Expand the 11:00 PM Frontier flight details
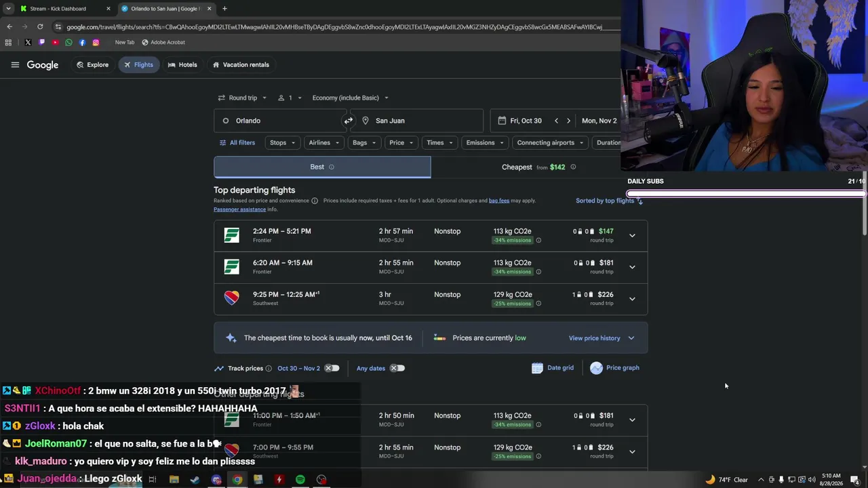Screen dimensions: 868x488 [x=632, y=420]
